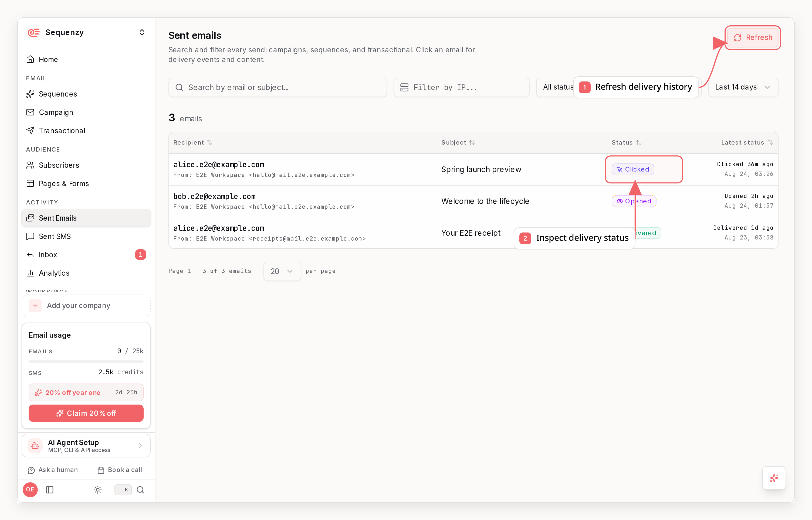This screenshot has width=812, height=520.
Task: Open the OE user avatar menu
Action: click(x=30, y=489)
